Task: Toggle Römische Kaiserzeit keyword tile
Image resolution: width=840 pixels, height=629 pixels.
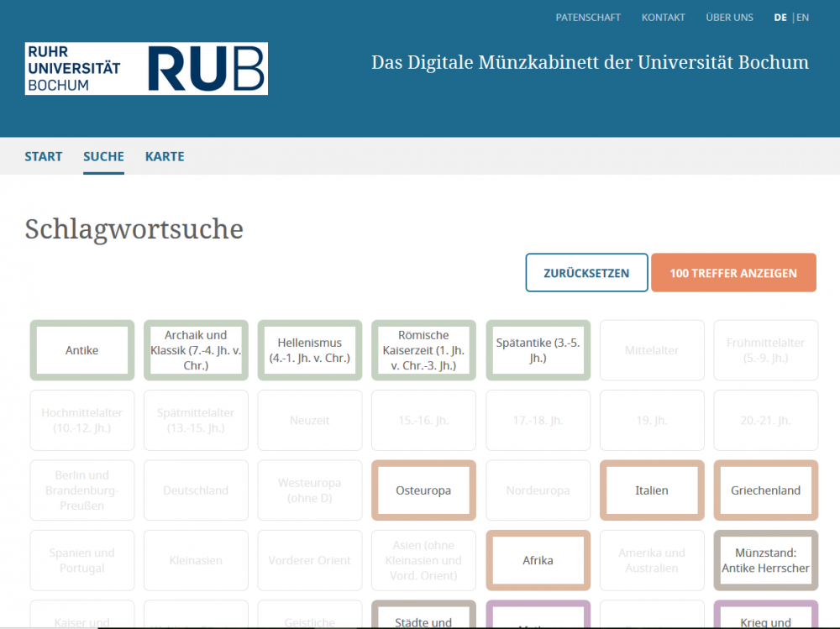Action: (x=423, y=350)
